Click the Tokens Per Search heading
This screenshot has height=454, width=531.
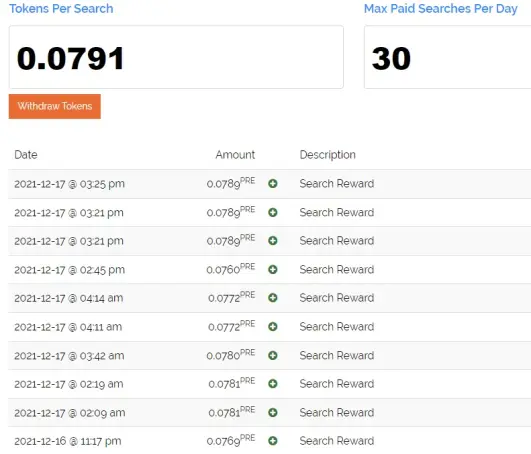click(61, 8)
